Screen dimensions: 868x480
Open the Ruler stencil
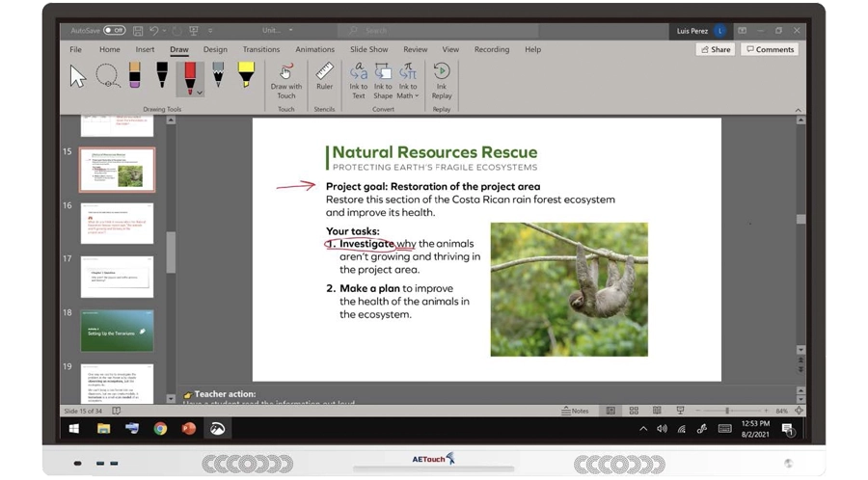pyautogui.click(x=324, y=77)
